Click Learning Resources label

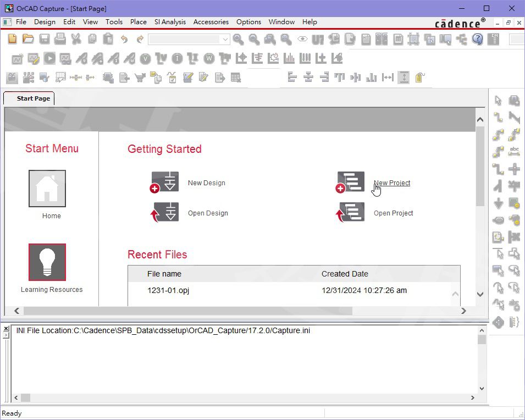coord(52,289)
